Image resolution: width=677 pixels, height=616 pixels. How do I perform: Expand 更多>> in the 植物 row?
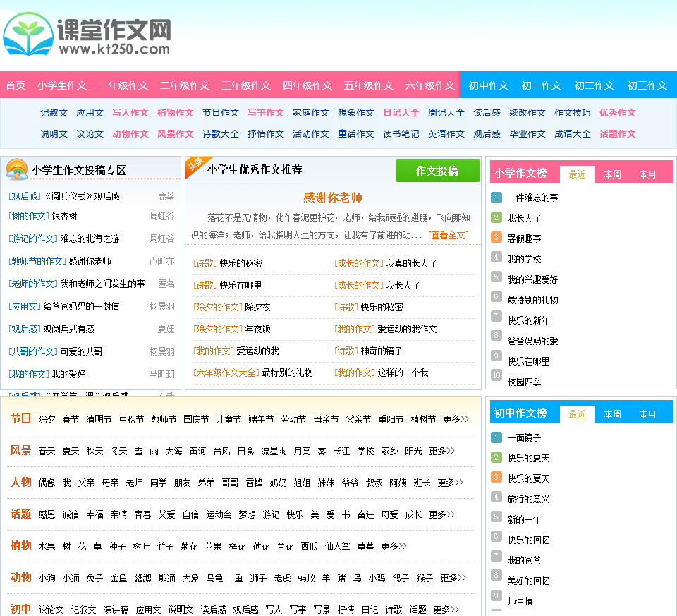394,546
